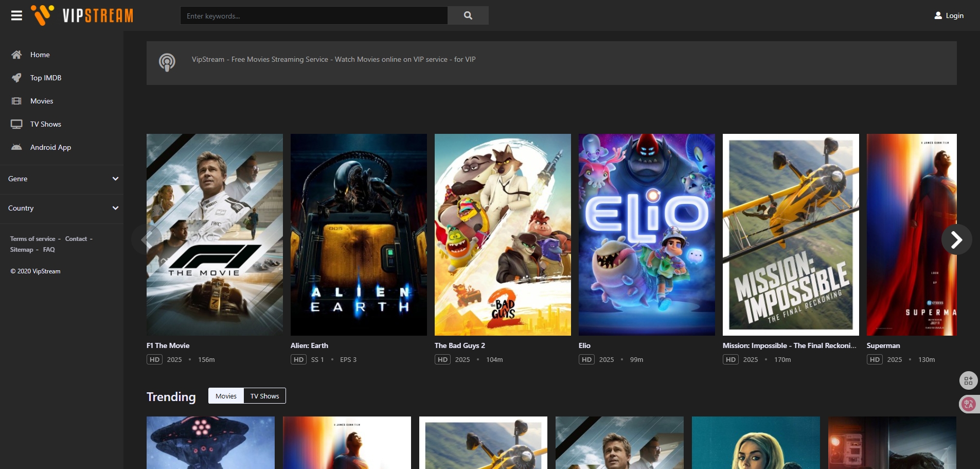Open the Terms of service link
Screen dimensions: 980x469
(32, 239)
